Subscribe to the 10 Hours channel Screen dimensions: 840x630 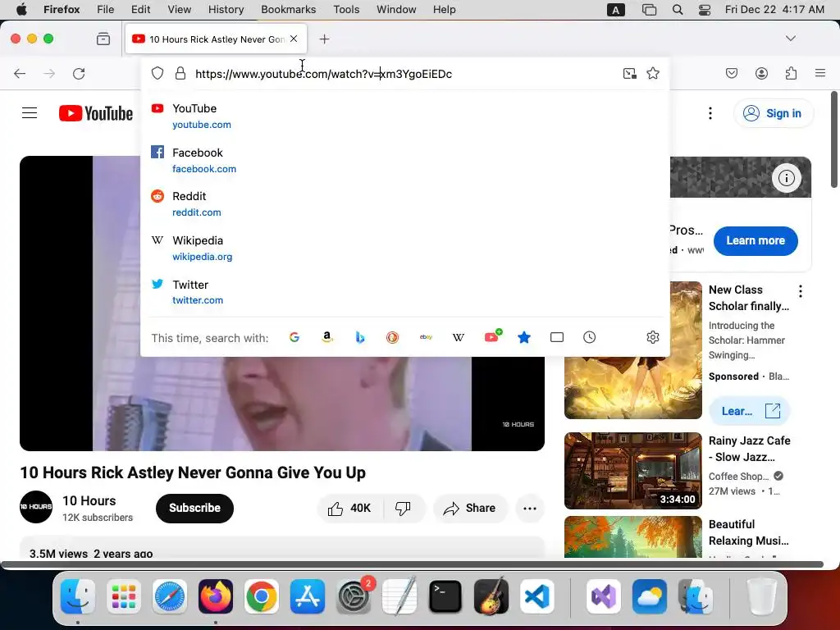click(x=194, y=508)
